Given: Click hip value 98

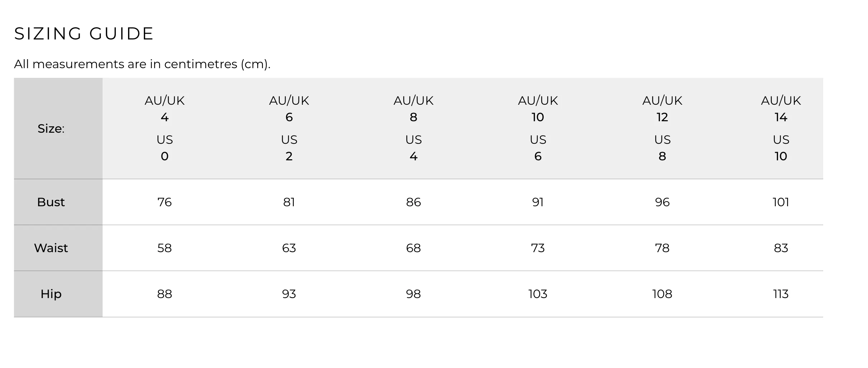Looking at the screenshot, I should pyautogui.click(x=414, y=294).
